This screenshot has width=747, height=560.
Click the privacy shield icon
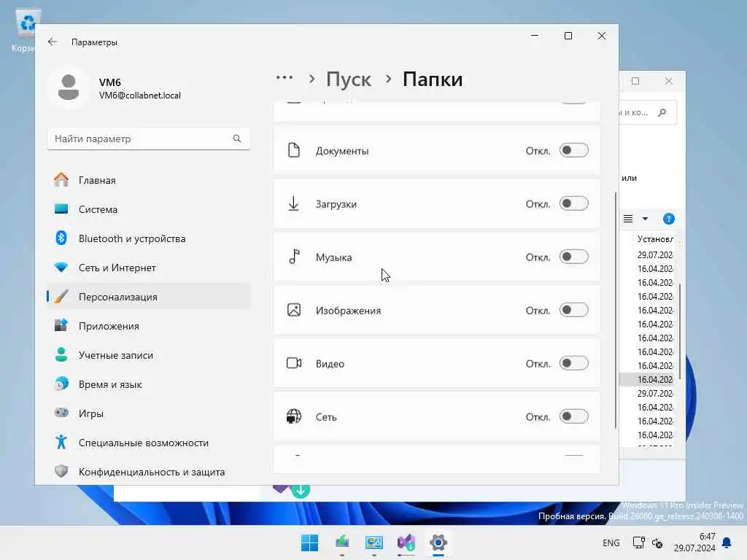point(61,471)
